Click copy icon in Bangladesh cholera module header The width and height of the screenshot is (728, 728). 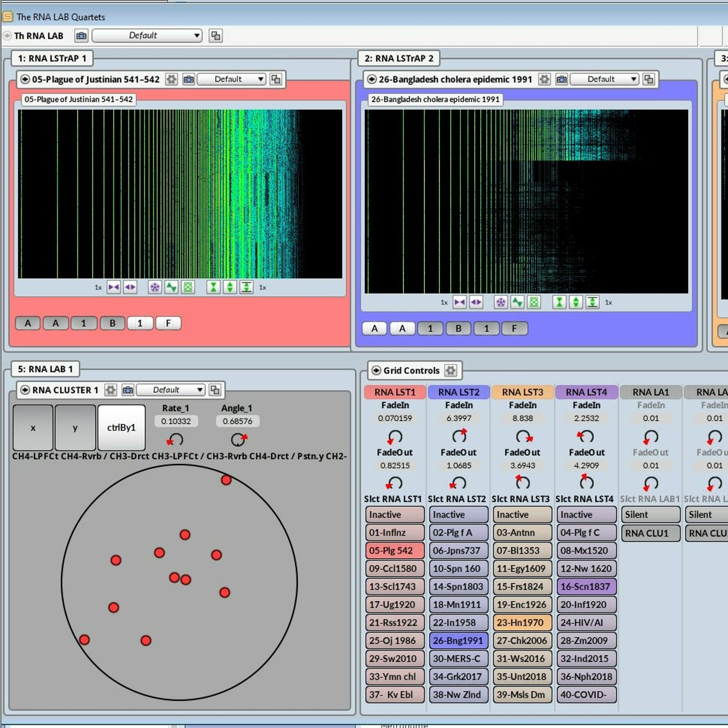point(648,79)
